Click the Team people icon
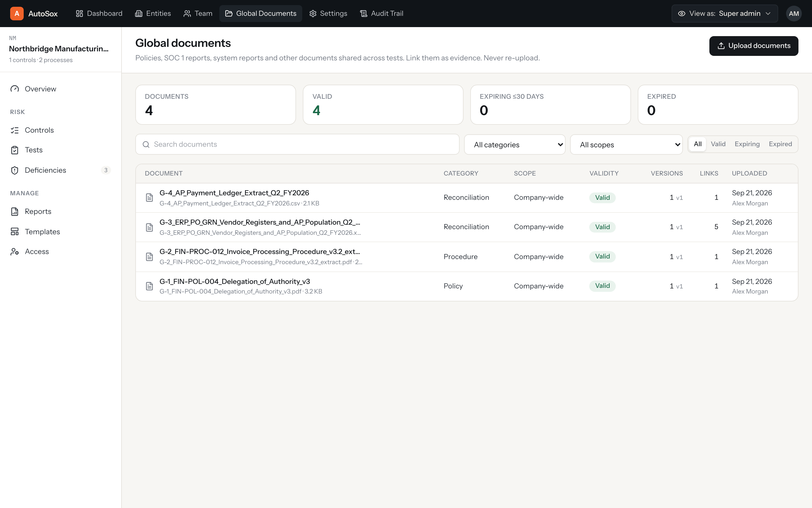The image size is (812, 508). click(x=187, y=14)
